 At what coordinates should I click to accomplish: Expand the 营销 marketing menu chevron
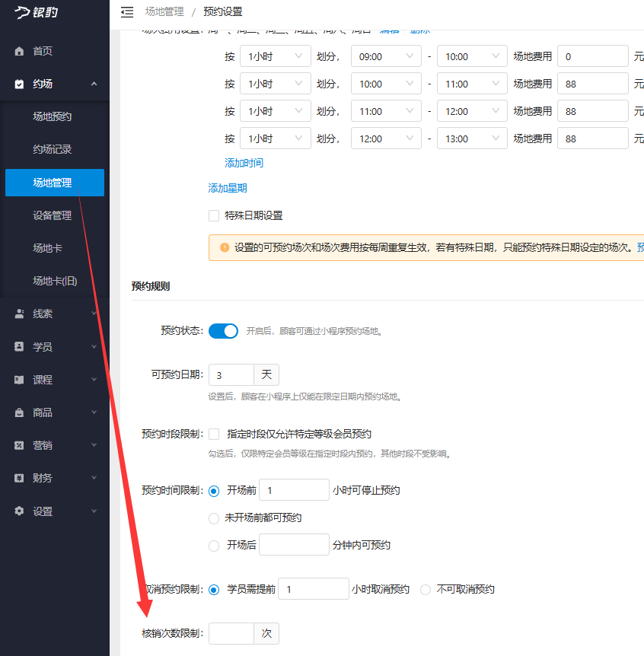pyautogui.click(x=94, y=444)
